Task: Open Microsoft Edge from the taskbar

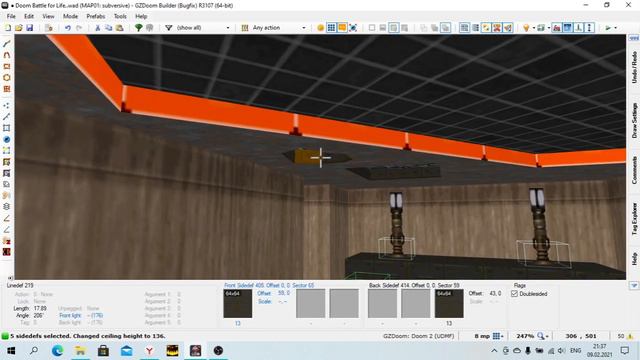Action: 58,351
